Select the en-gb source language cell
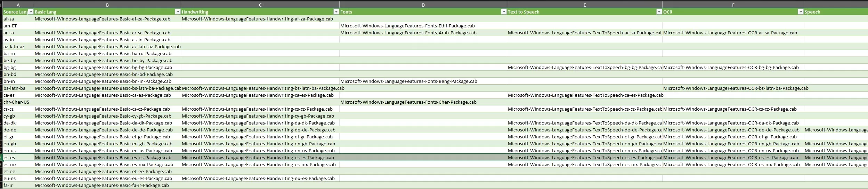 tap(18, 144)
